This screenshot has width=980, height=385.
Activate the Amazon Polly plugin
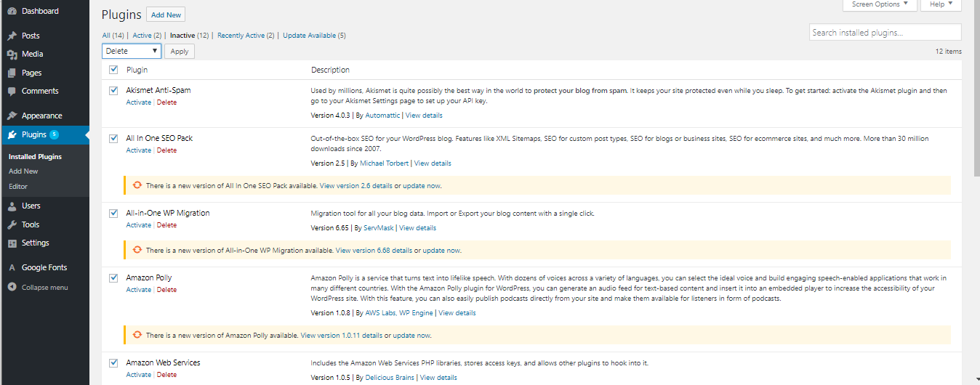139,290
